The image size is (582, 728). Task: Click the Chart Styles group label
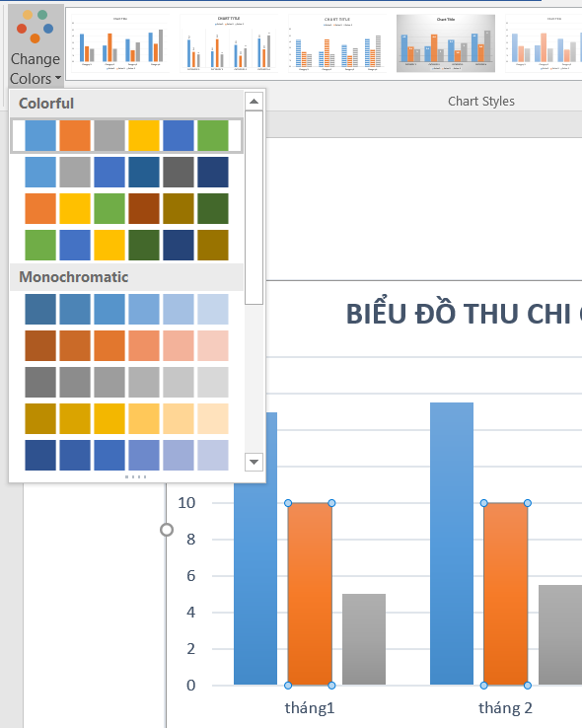click(481, 102)
